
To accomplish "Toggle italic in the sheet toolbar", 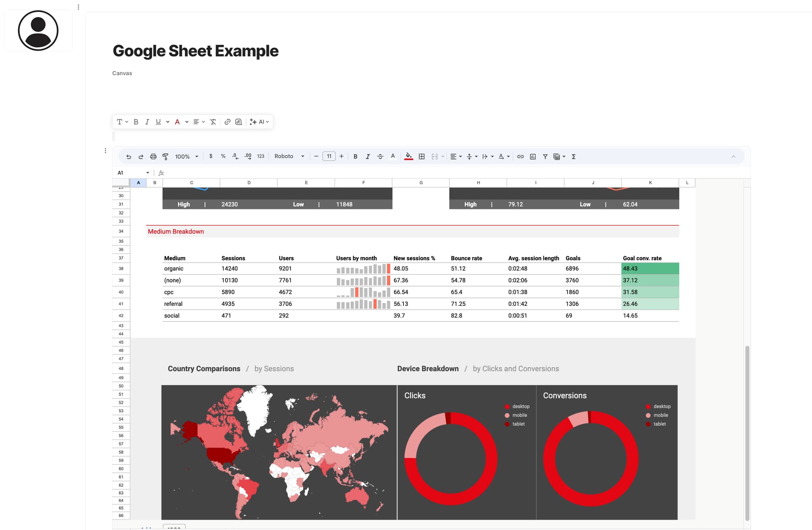I will (x=368, y=157).
